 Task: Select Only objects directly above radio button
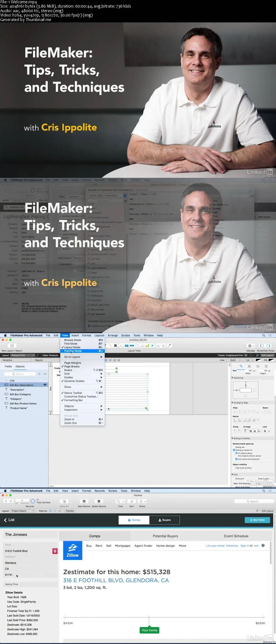click(236, 456)
